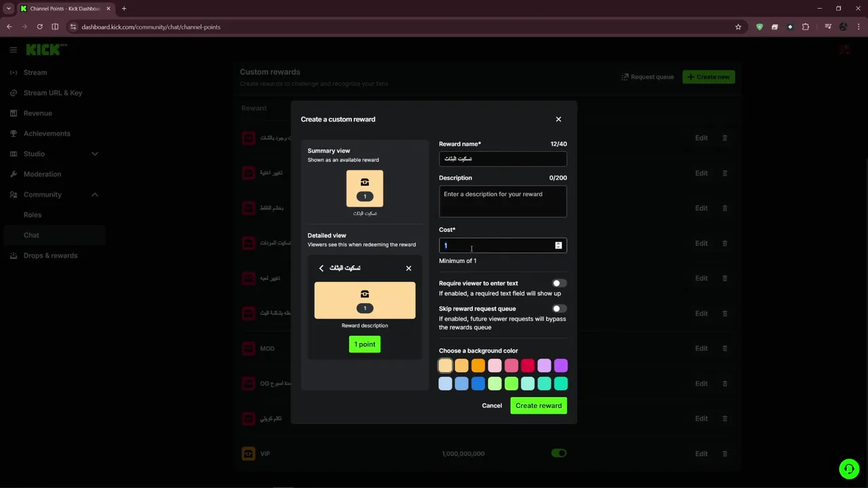Viewport: 868px width, 488px height.
Task: Pick the pale lavender background swatch
Action: click(x=545, y=366)
